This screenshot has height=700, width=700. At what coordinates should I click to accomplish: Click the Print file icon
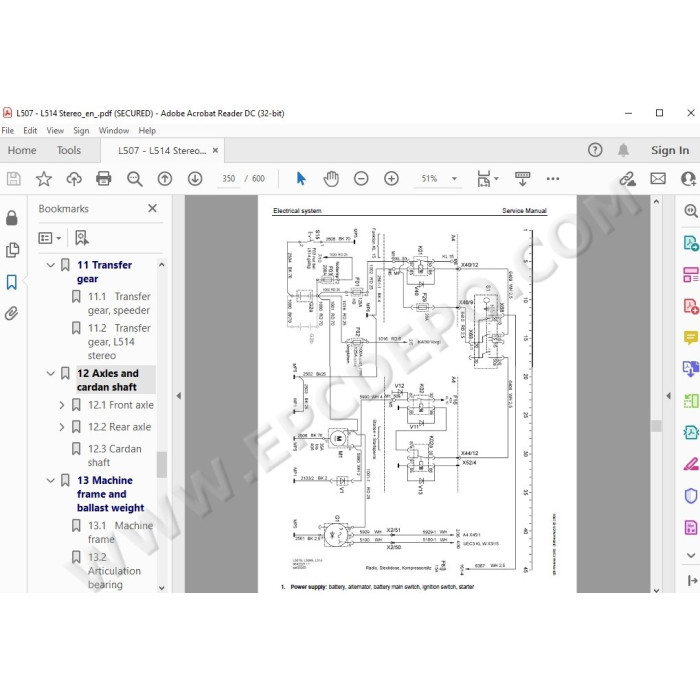click(104, 179)
